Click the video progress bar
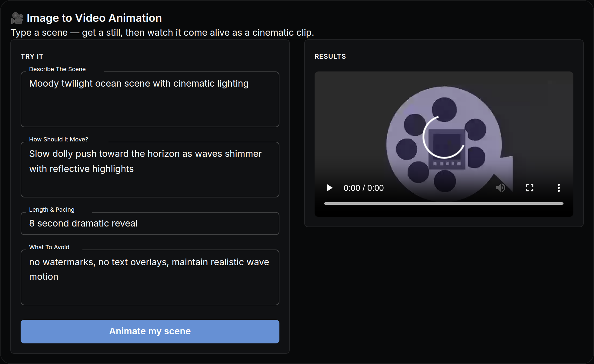Screen dimensions: 594x364 (444, 204)
